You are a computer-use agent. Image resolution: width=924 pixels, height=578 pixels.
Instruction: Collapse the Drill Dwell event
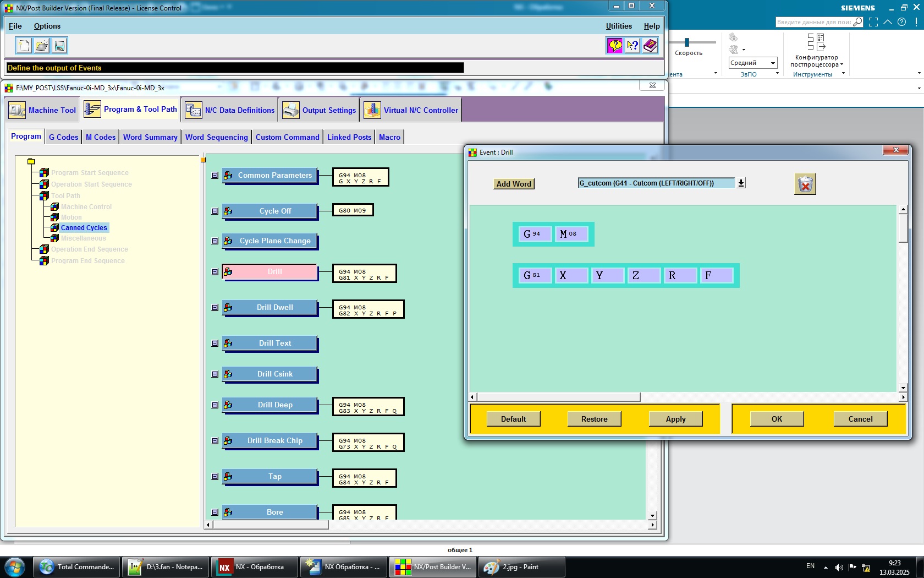[x=215, y=308]
